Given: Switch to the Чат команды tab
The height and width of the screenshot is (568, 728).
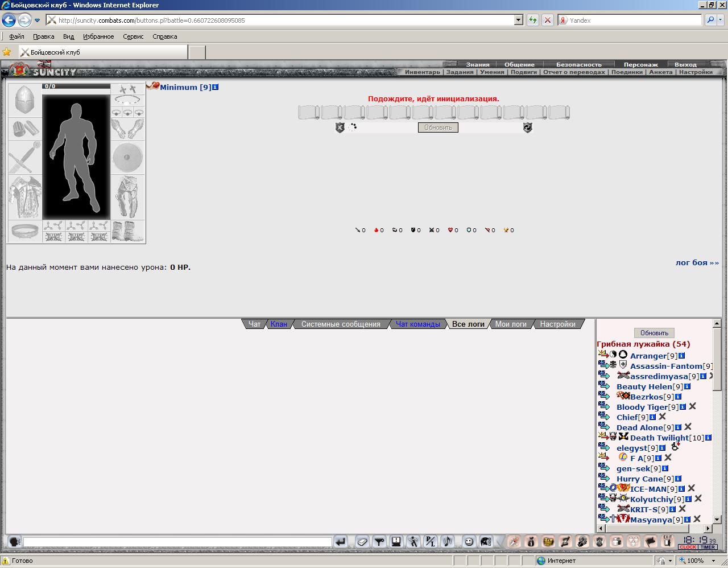Looking at the screenshot, I should (418, 324).
